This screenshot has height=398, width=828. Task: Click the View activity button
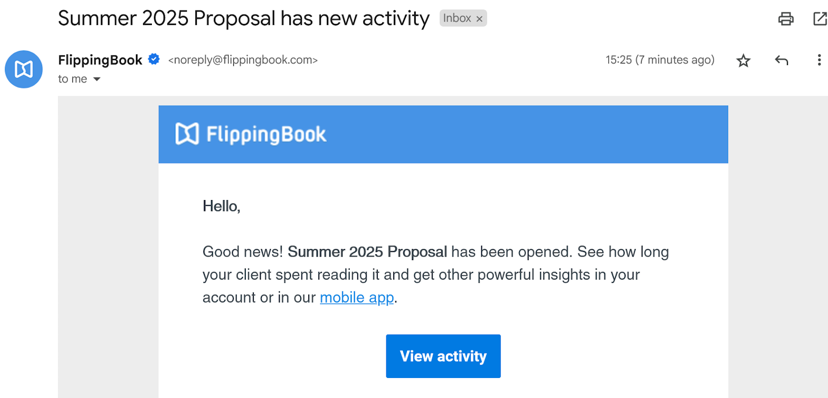[443, 356]
